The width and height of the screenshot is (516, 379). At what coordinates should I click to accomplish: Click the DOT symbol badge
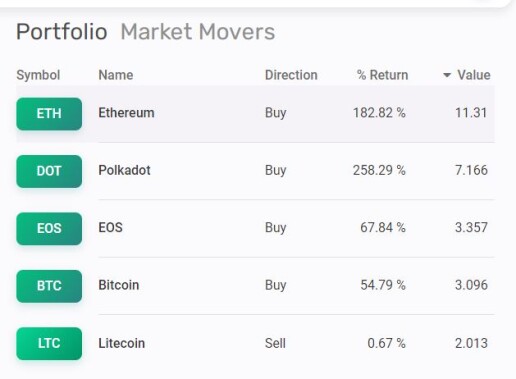point(49,171)
